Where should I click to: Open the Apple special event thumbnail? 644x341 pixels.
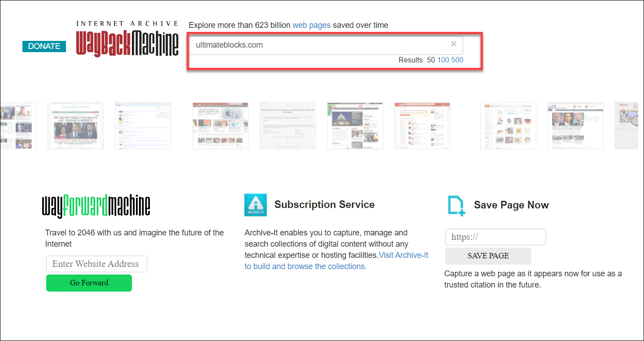(x=220, y=125)
